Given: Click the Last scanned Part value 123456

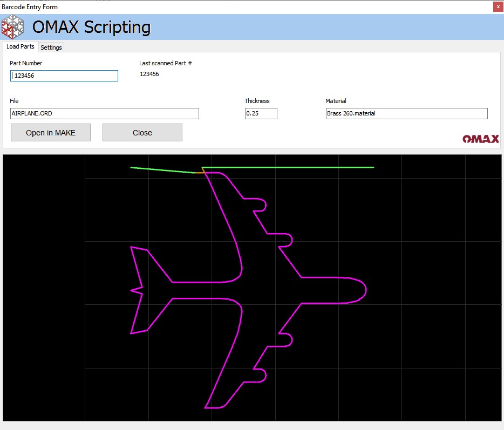Looking at the screenshot, I should point(149,74).
